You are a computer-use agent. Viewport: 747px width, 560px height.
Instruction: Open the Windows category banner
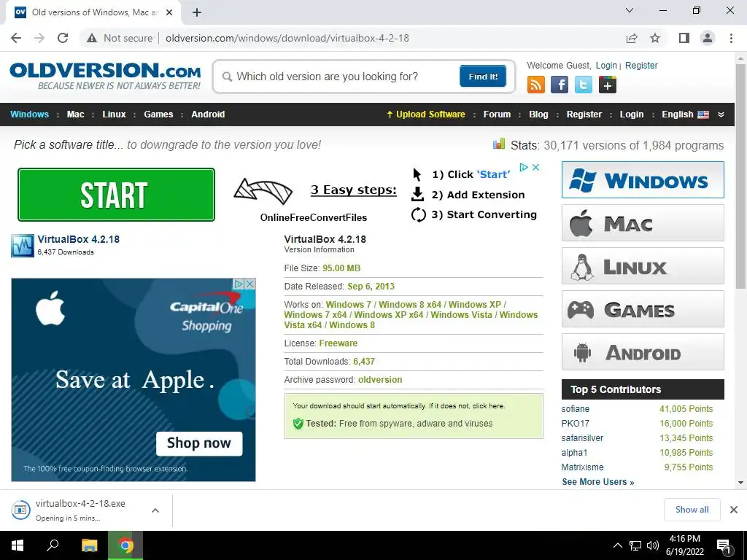pos(643,179)
